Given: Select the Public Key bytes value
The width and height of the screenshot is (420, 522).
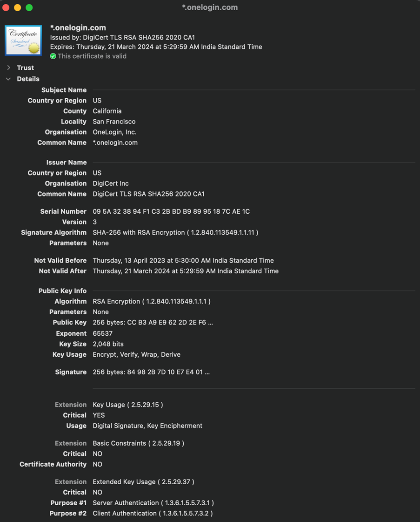Looking at the screenshot, I should pyautogui.click(x=153, y=322).
